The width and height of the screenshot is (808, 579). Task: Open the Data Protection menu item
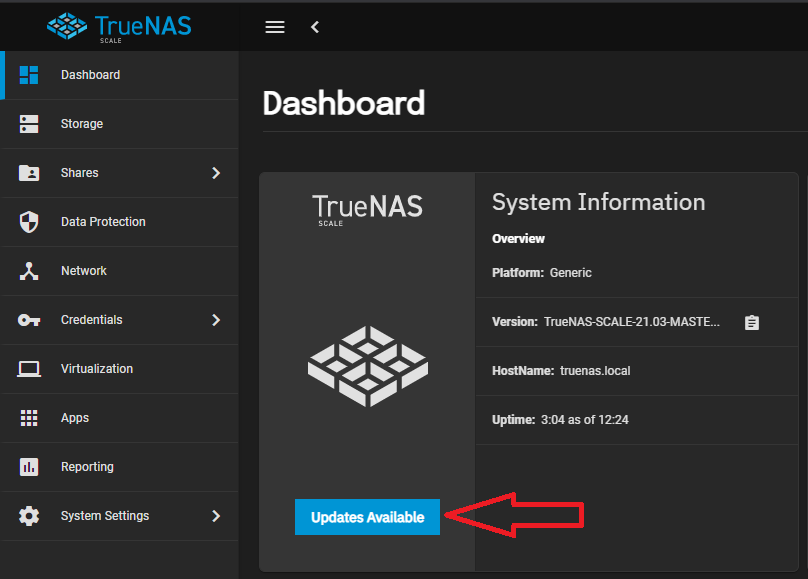120,222
